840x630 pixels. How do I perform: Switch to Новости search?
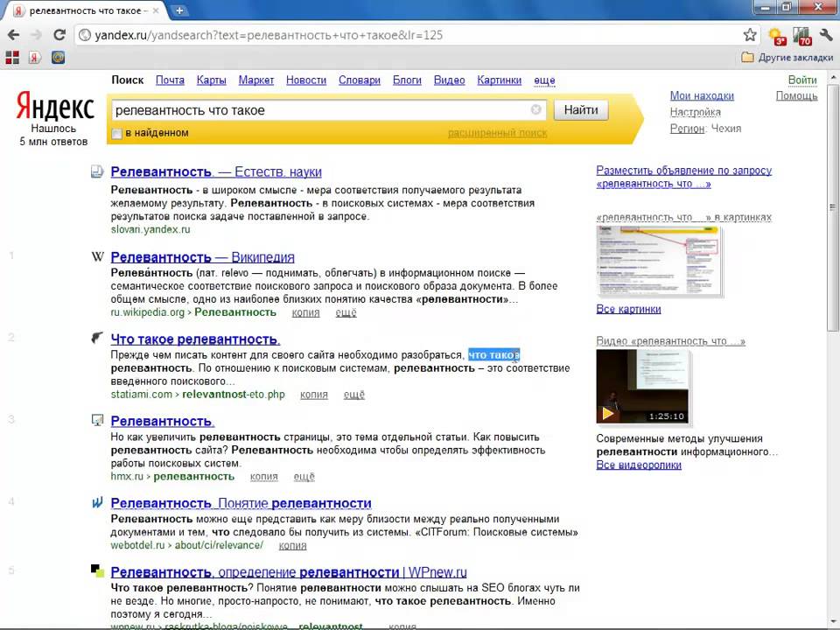point(306,80)
